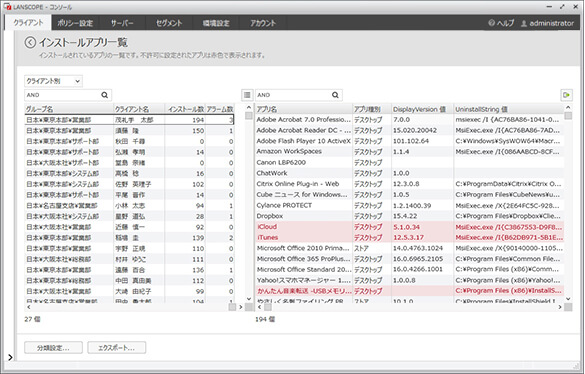Click the app list vertical scrollbar thumb
The image size is (585, 374).
pyautogui.click(x=568, y=116)
